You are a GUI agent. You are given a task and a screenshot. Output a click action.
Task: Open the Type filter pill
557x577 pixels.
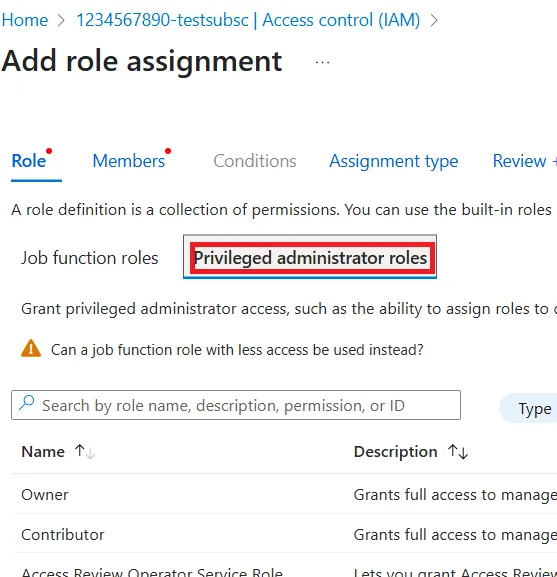(x=528, y=408)
